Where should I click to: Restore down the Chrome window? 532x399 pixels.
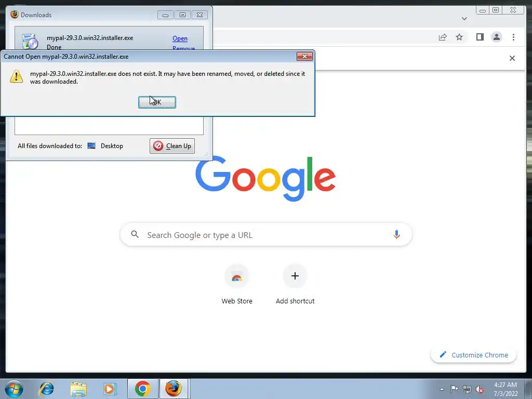click(495, 10)
